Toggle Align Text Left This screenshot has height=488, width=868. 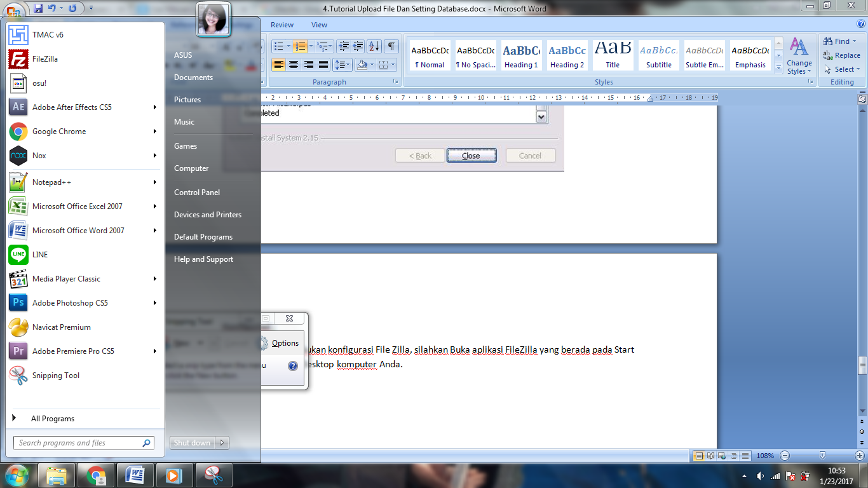(x=278, y=65)
